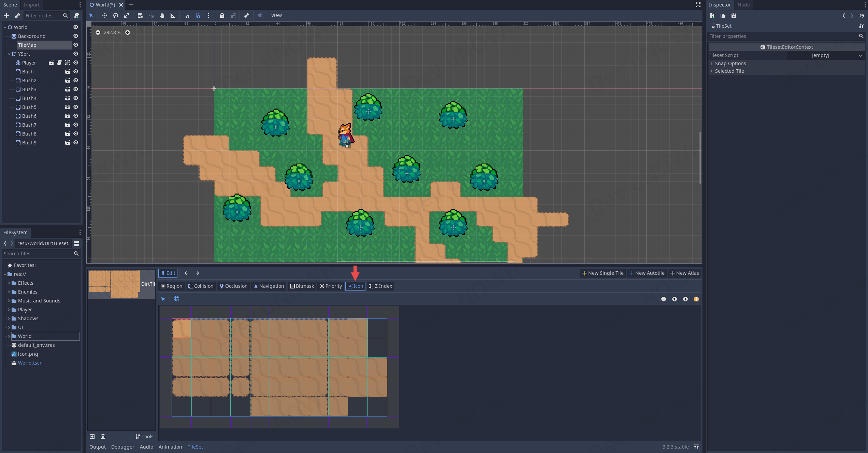The height and width of the screenshot is (453, 868).
Task: Expand the Enemies folder
Action: click(x=9, y=292)
